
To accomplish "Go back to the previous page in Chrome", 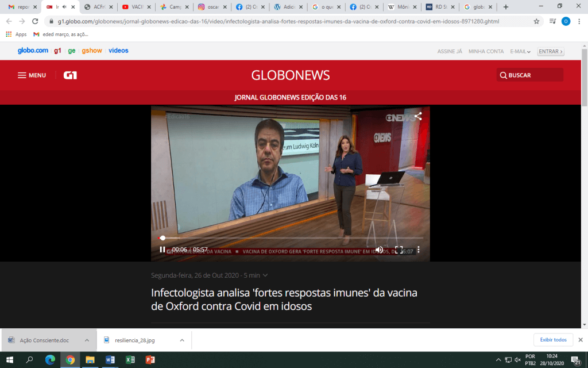I will [x=9, y=21].
